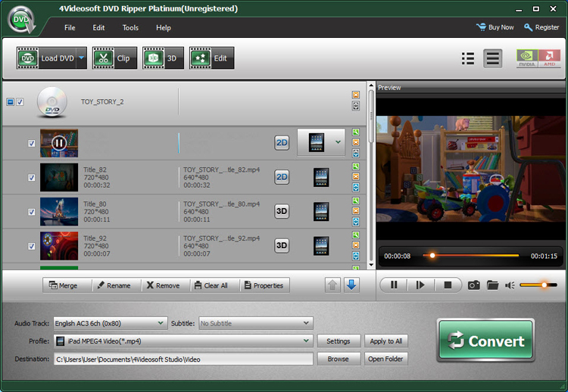Click the Clear All button
568x392 pixels.
click(x=215, y=285)
